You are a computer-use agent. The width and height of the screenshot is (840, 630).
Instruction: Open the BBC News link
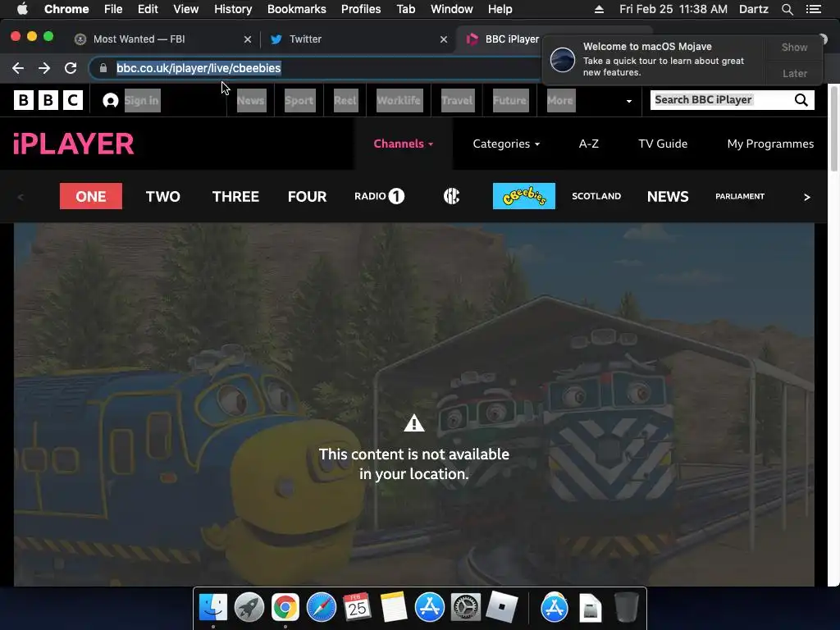251,100
